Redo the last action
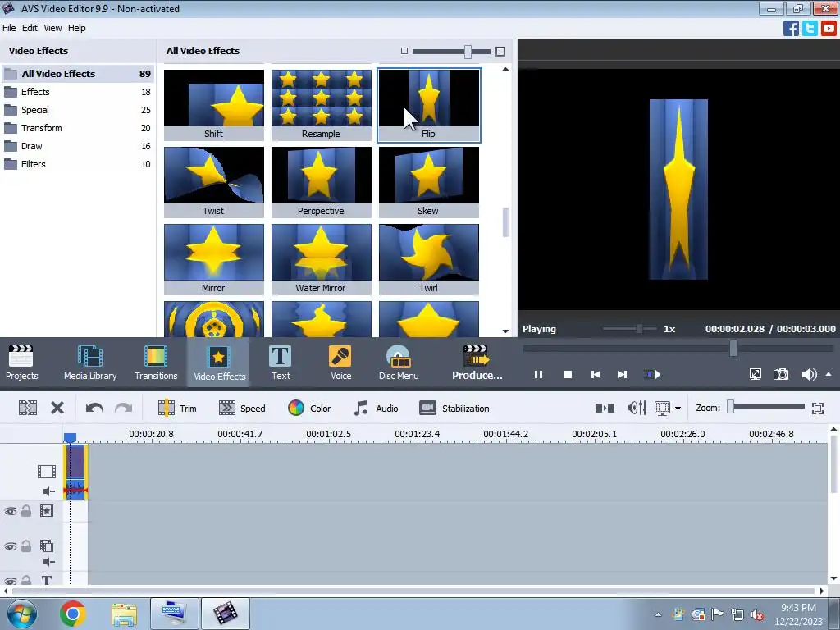The width and height of the screenshot is (840, 630). point(123,409)
